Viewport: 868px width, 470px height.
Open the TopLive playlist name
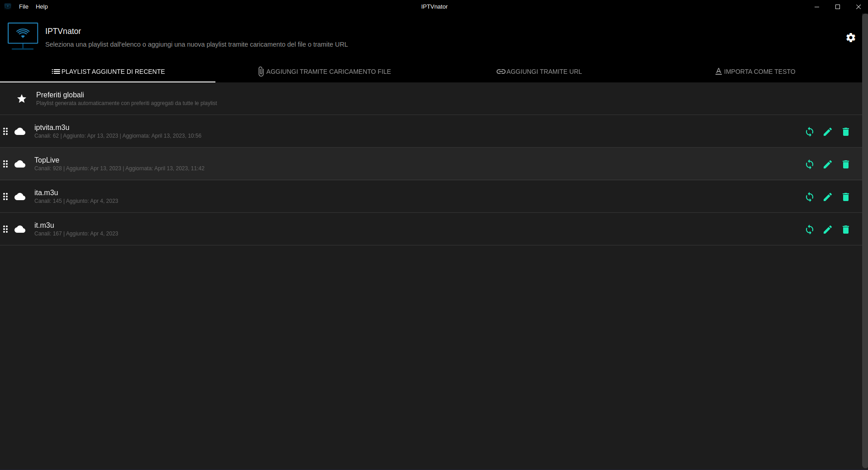(47, 160)
